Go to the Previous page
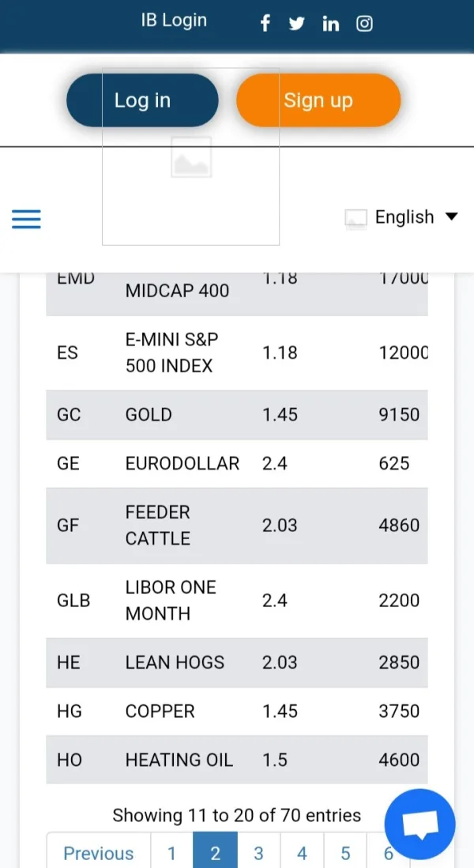The width and height of the screenshot is (474, 868). pyautogui.click(x=98, y=853)
